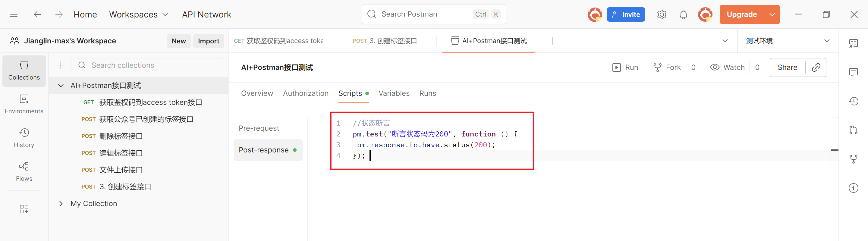Open POST 编辑标签接口 request
Image resolution: width=868 pixels, height=241 pixels.
pyautogui.click(x=139, y=153)
